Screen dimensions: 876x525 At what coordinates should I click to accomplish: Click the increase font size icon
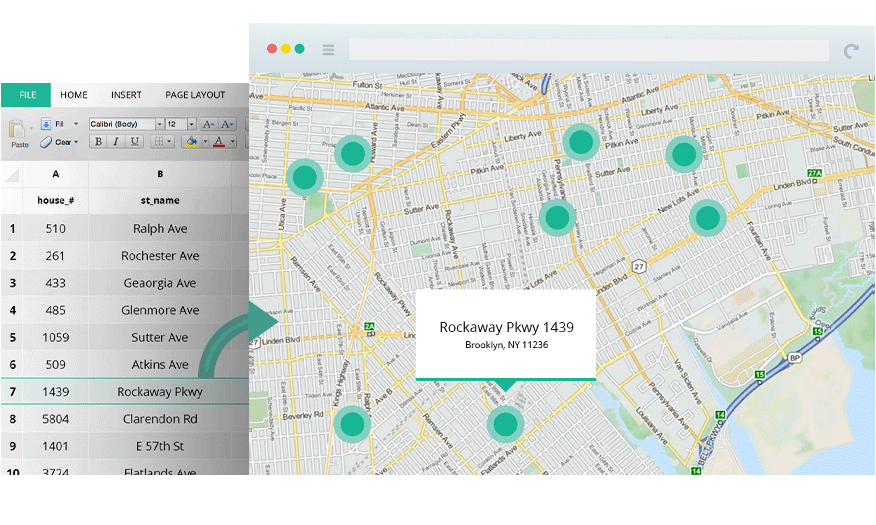pos(208,124)
